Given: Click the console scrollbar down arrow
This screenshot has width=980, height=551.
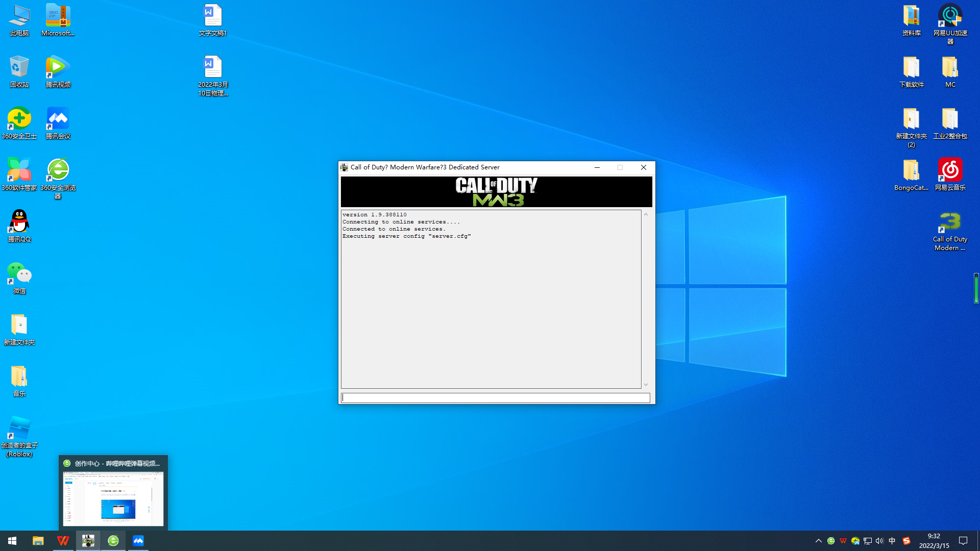Looking at the screenshot, I should coord(646,385).
